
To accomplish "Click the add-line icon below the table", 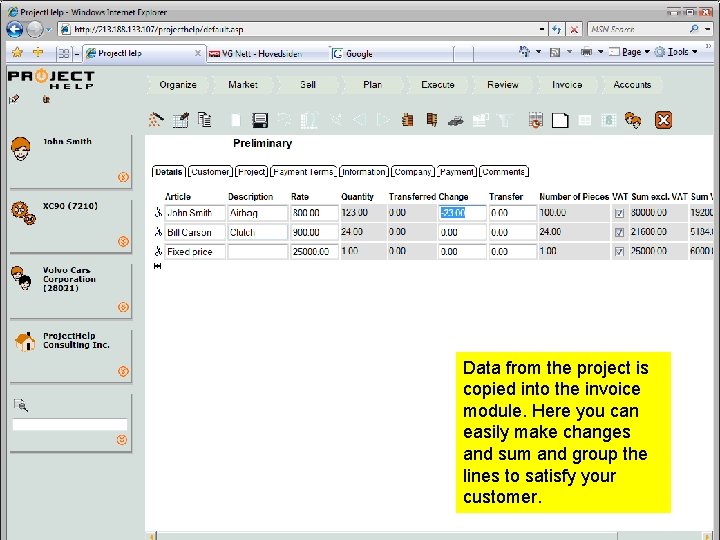I will [x=158, y=266].
